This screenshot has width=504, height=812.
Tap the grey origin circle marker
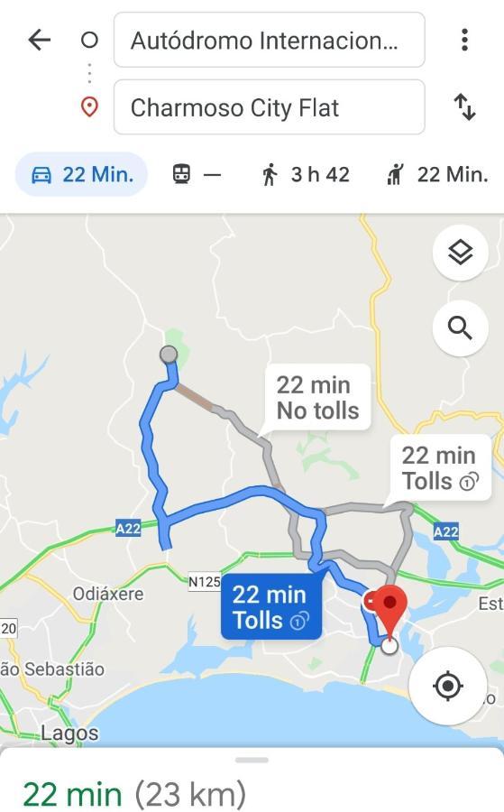pyautogui.click(x=169, y=355)
